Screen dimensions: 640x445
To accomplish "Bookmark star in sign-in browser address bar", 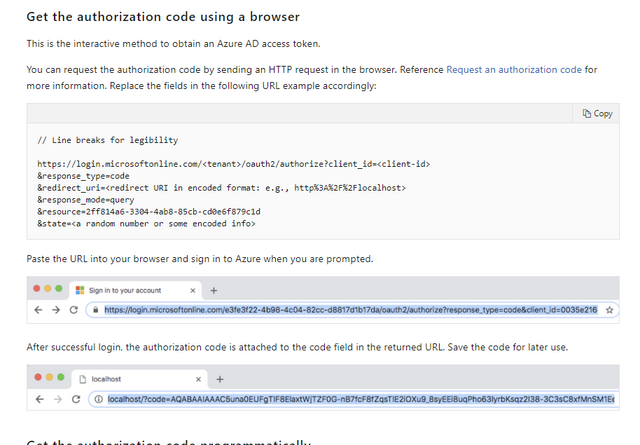I will [609, 310].
